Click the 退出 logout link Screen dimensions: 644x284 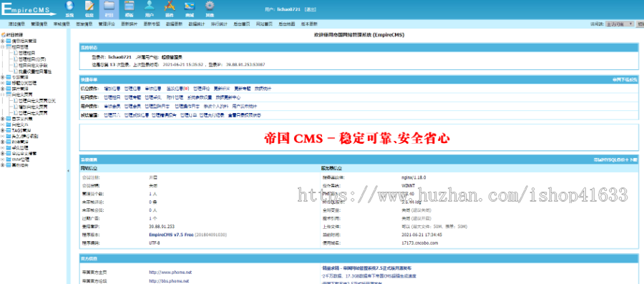coord(310,9)
